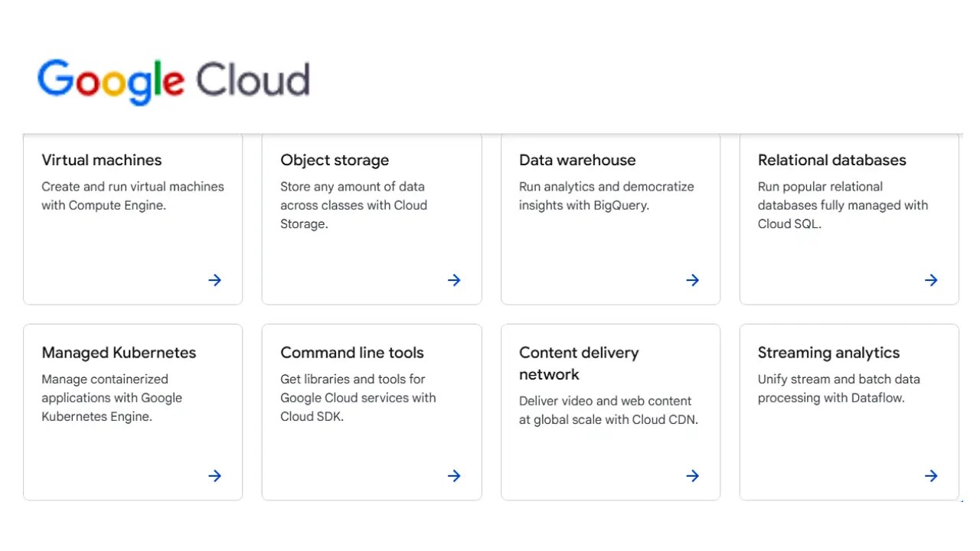This screenshot has width=980, height=551.
Task: Click the Dataflow description text
Action: pos(838,388)
